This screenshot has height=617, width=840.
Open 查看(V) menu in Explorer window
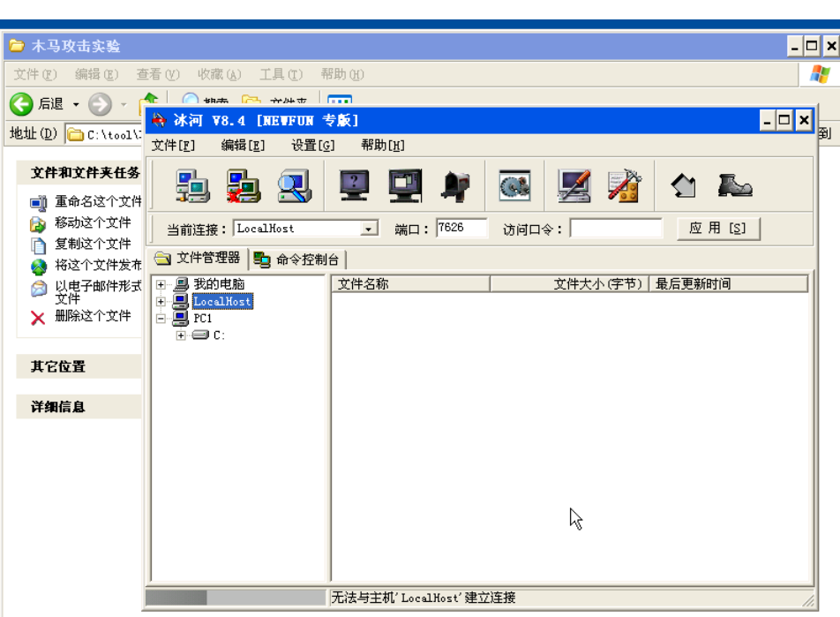pos(158,74)
